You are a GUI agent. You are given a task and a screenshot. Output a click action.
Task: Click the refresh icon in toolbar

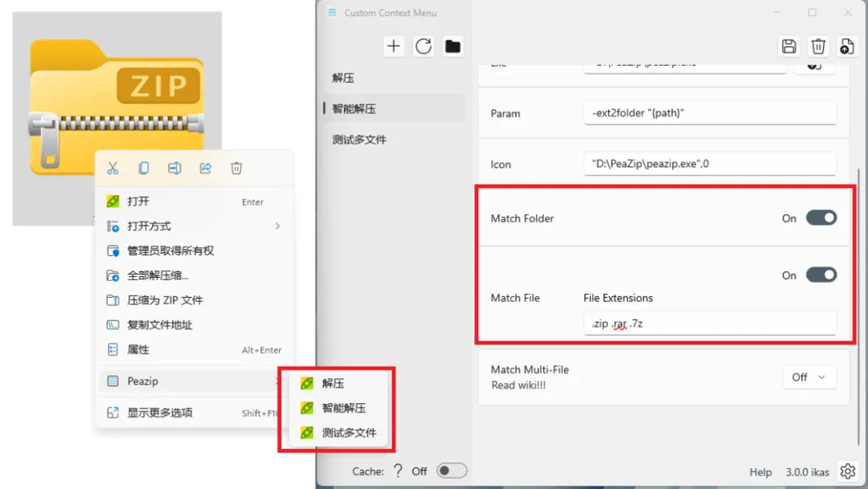[x=424, y=46]
